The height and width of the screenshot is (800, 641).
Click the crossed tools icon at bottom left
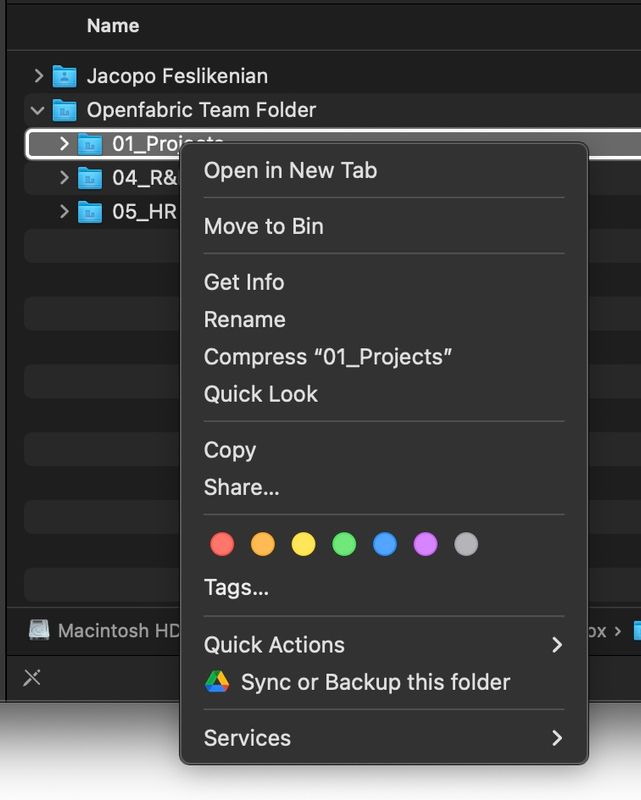pos(32,678)
